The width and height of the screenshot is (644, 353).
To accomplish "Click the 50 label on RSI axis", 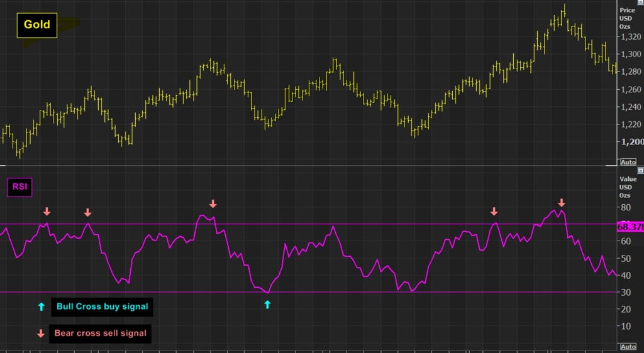I will (626, 259).
